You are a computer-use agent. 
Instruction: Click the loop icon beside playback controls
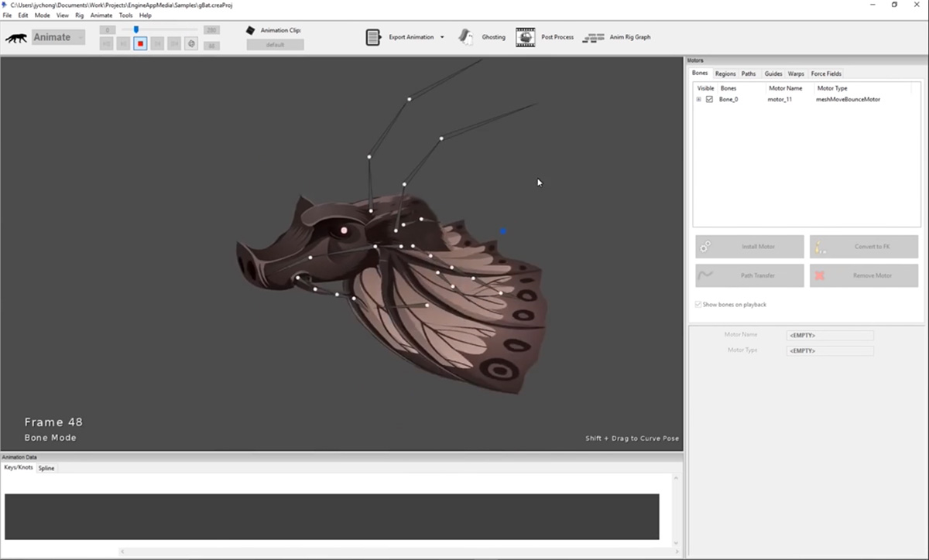(190, 44)
